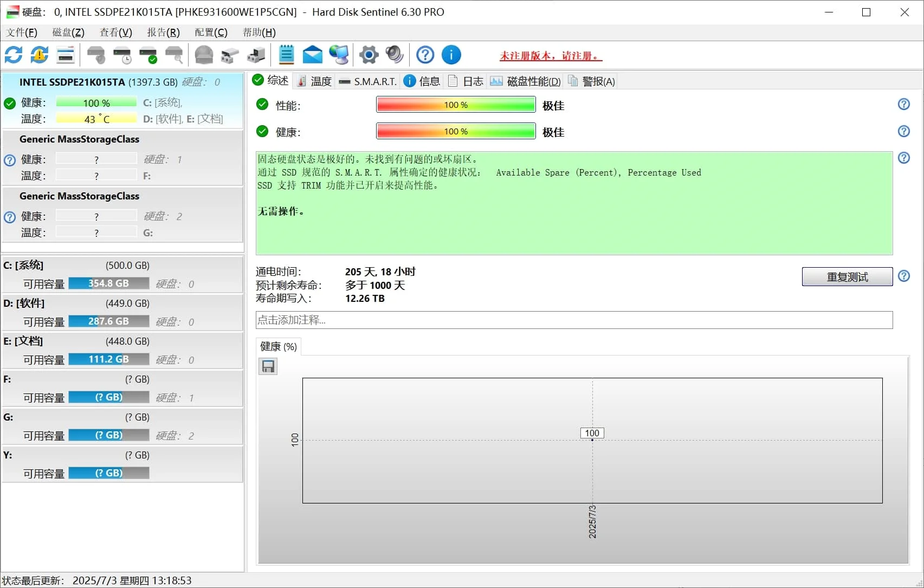The image size is (924, 588).
Task: Open the gear configuration icon
Action: tap(369, 55)
